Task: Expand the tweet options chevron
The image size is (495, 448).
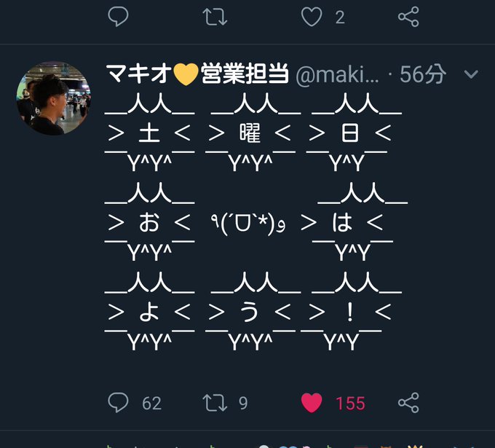Action: point(471,74)
